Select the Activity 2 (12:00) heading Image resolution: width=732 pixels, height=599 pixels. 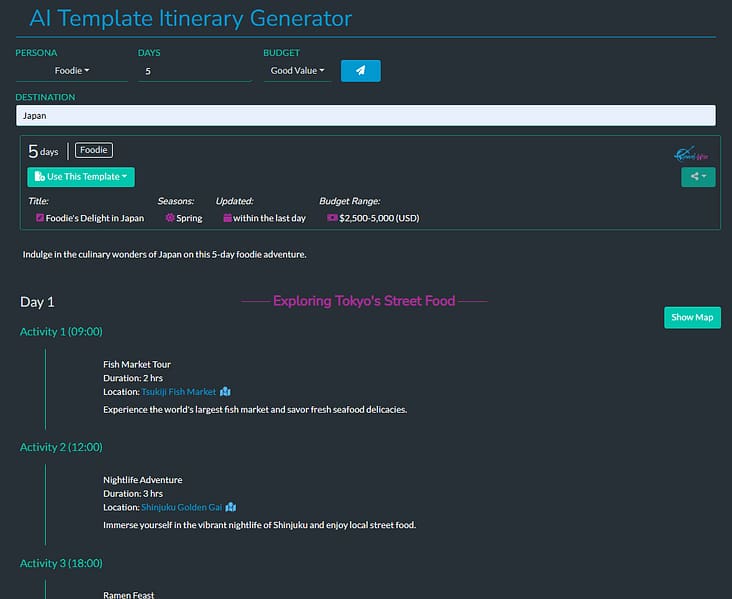tap(61, 447)
